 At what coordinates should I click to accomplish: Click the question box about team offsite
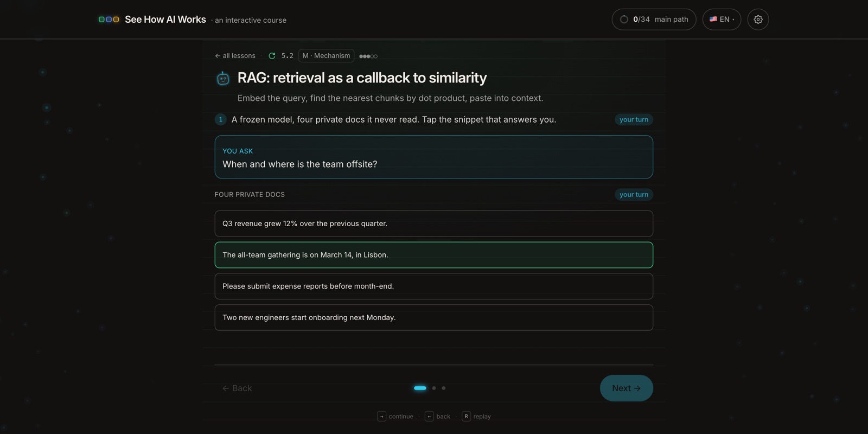[434, 157]
